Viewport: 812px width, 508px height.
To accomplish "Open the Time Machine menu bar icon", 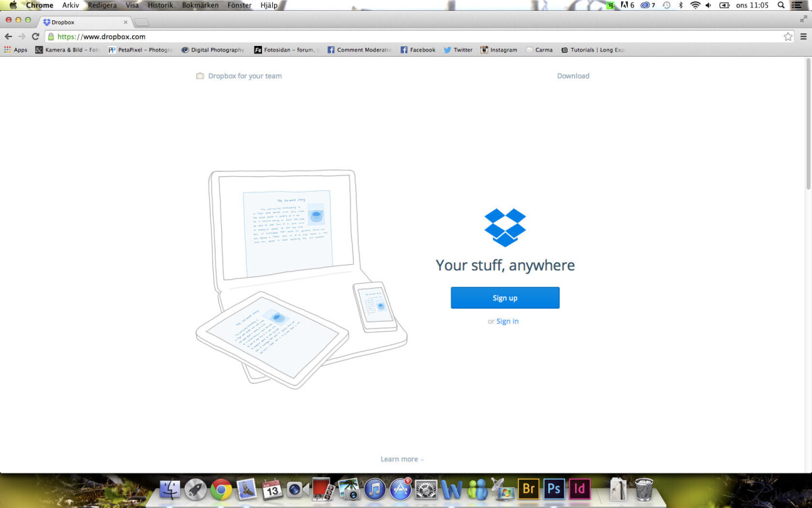I will (667, 5).
